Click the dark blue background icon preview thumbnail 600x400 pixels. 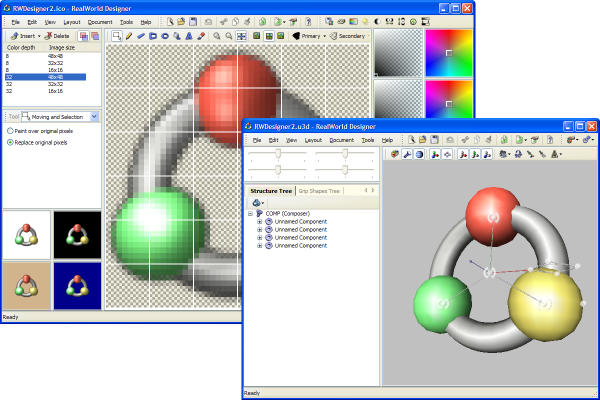(77, 286)
